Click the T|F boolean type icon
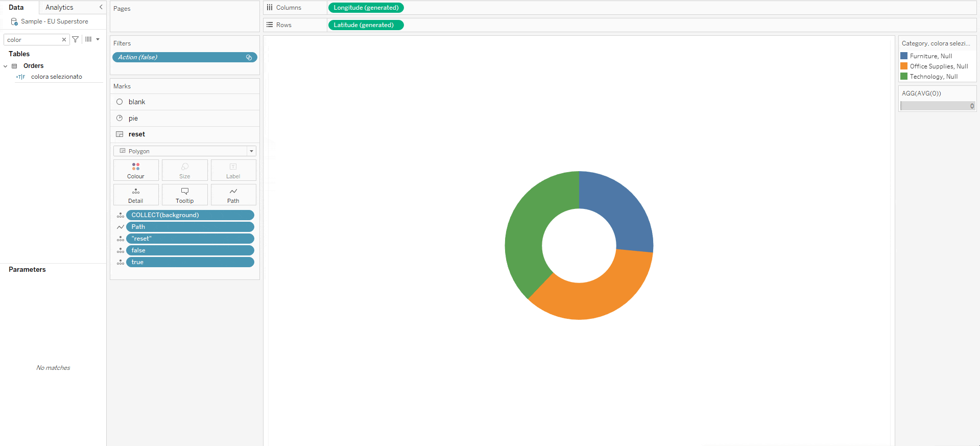Viewport: 980px width, 446px height. coord(20,77)
